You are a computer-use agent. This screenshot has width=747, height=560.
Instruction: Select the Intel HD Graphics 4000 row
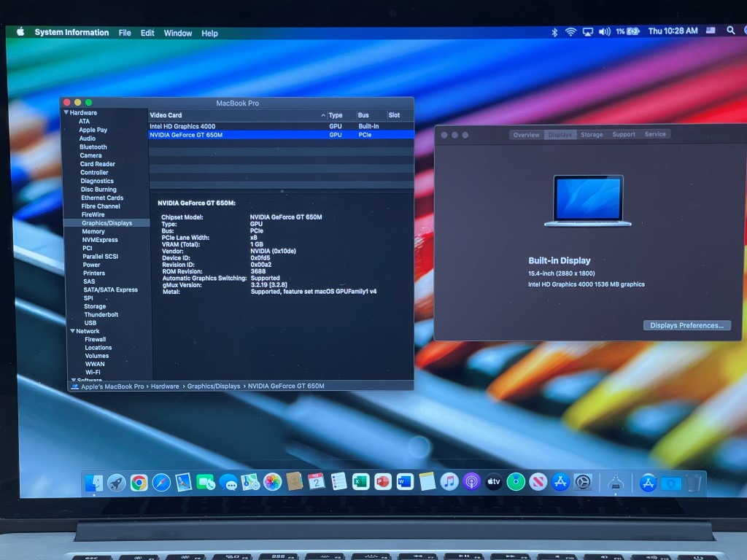(x=281, y=126)
